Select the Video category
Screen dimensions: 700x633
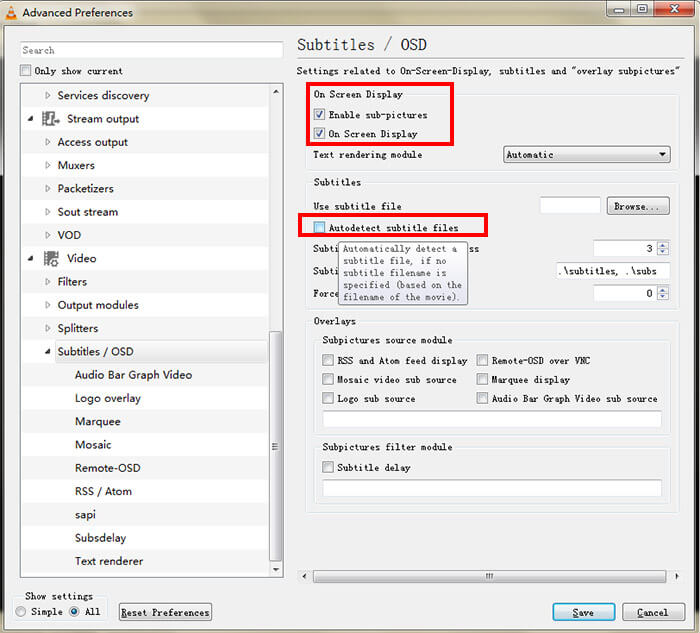pos(81,258)
